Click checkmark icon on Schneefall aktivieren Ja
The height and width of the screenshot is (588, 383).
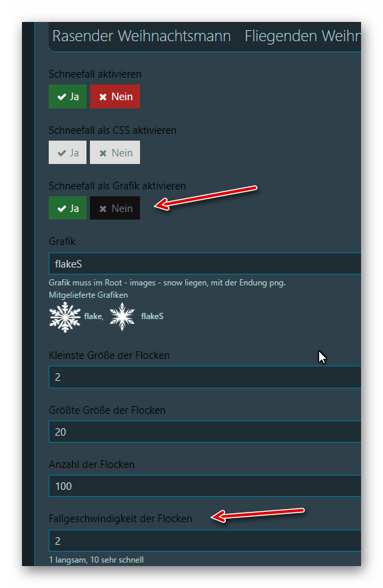[x=62, y=97]
